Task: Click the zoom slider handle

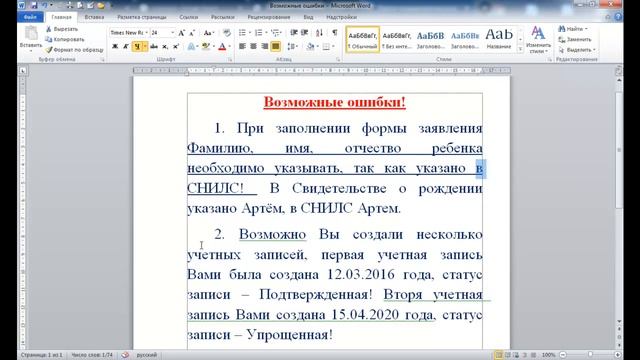Action: click(x=590, y=355)
